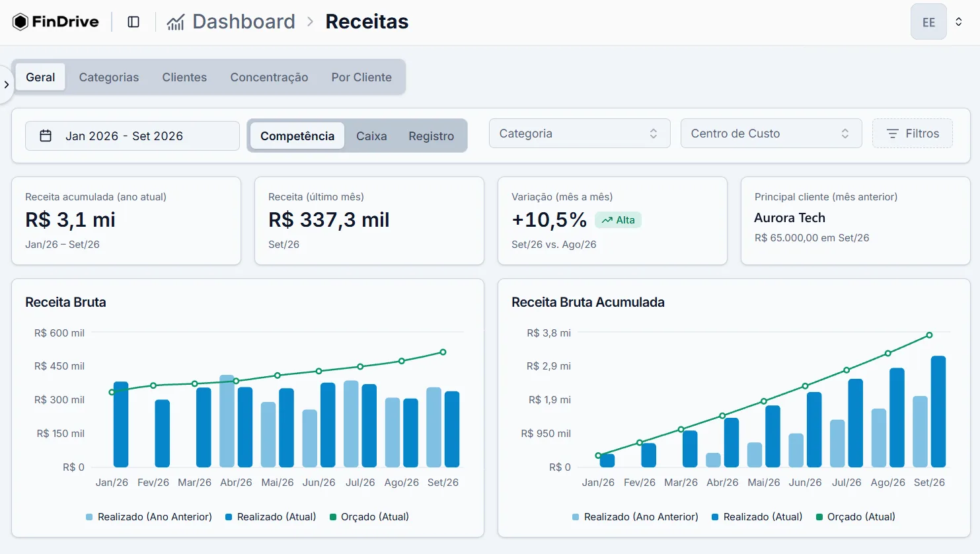
Task: Click the FinDrive hexagon logo icon
Action: [20, 22]
